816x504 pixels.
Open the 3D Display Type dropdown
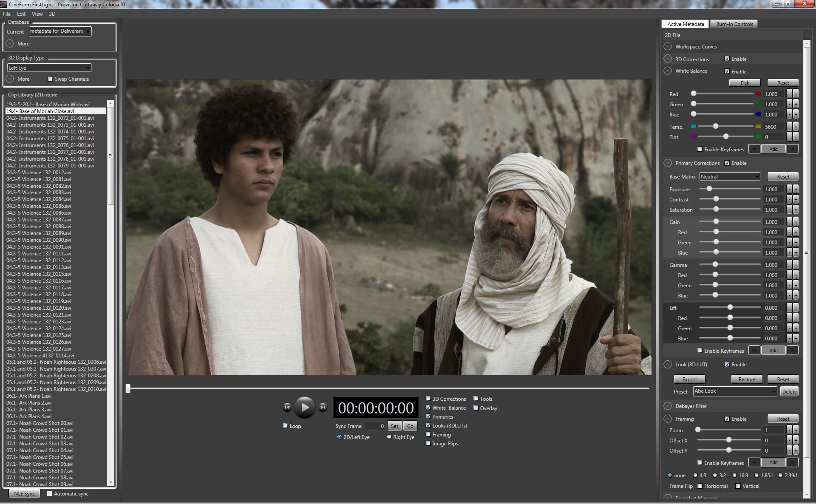(x=49, y=68)
